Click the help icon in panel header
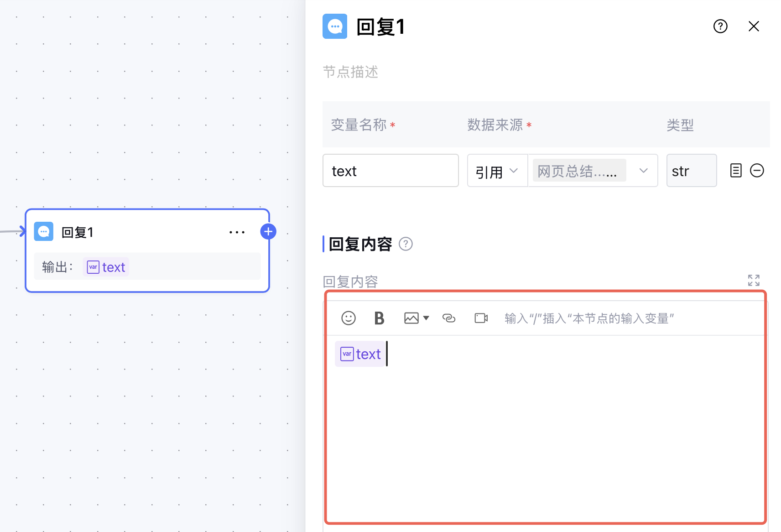The image size is (781, 532). (x=720, y=26)
